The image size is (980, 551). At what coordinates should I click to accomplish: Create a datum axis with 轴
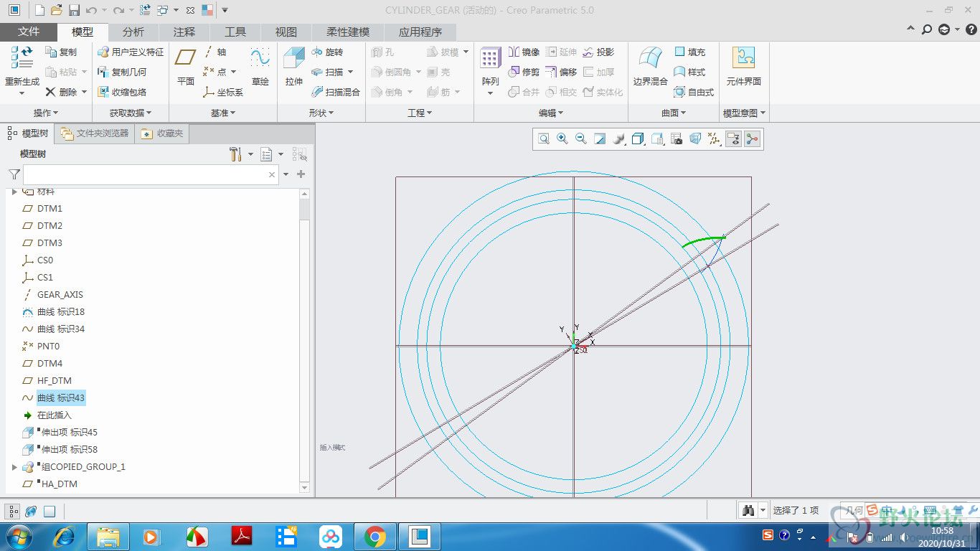click(x=215, y=52)
